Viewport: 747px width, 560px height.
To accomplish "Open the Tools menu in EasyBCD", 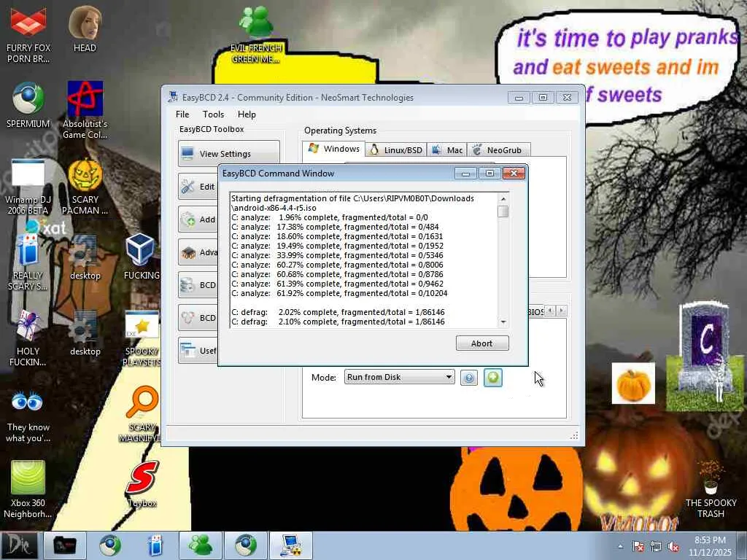I will [x=213, y=114].
